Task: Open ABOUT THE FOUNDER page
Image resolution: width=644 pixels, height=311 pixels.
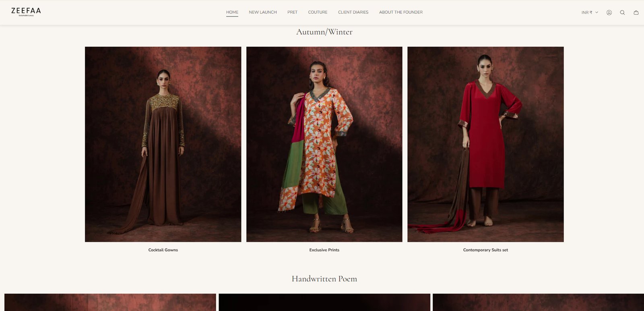Action: point(400,12)
